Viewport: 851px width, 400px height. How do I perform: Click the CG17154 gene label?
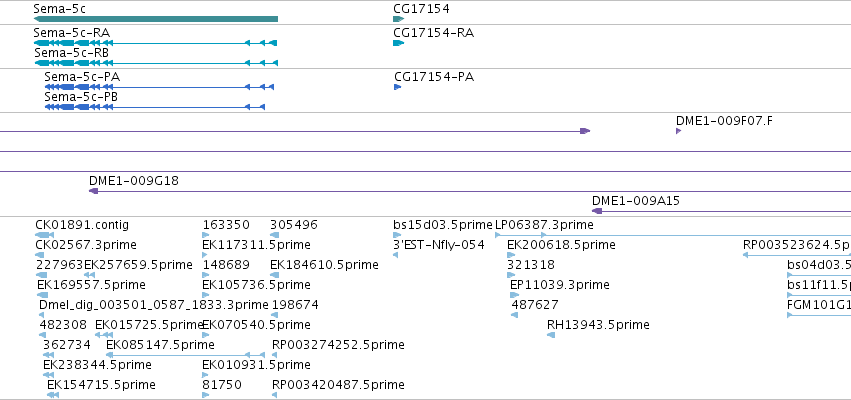point(421,9)
